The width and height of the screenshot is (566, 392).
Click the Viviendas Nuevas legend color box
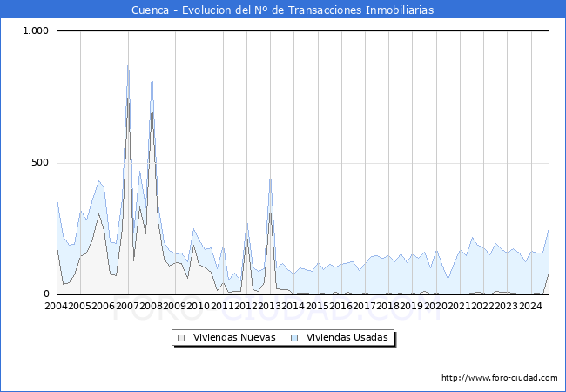coord(181,338)
